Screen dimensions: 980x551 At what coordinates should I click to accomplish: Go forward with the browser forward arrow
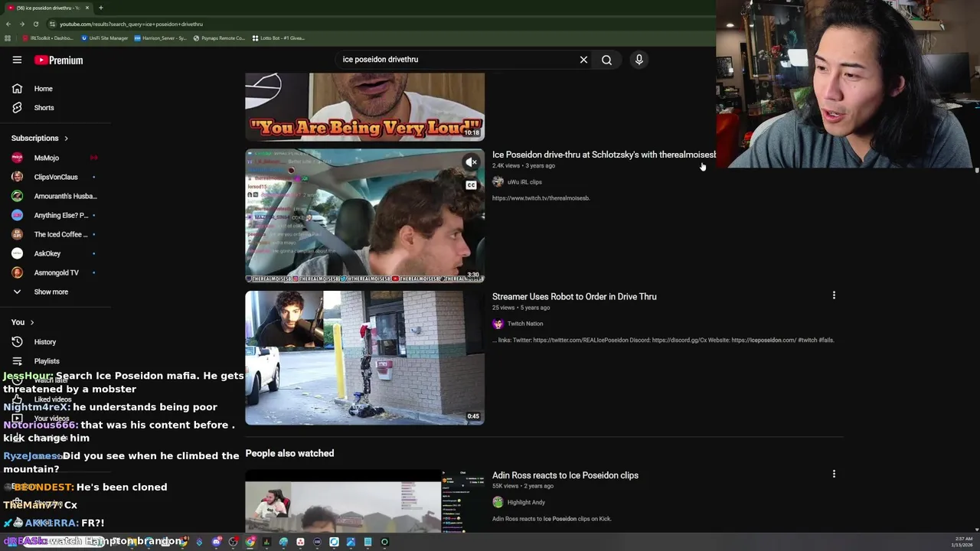[21, 24]
